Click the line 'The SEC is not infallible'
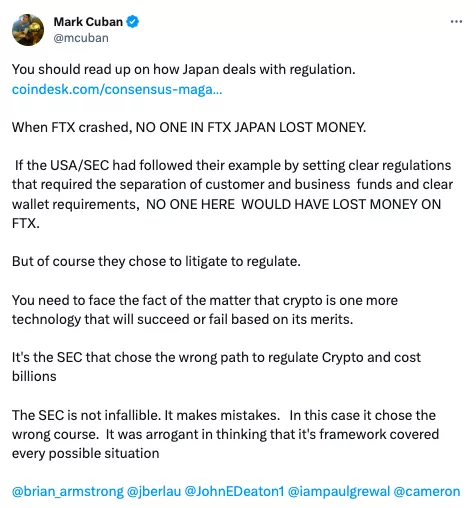This screenshot has height=508, width=476. pyautogui.click(x=224, y=415)
